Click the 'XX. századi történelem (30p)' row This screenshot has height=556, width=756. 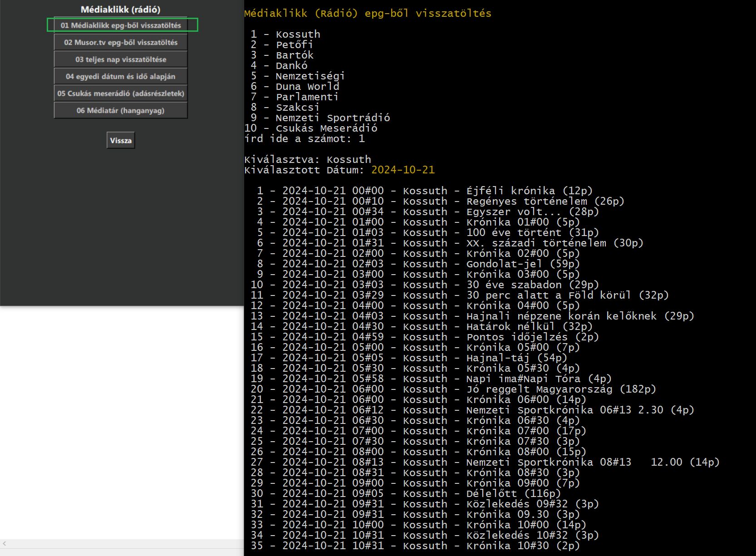coord(450,243)
